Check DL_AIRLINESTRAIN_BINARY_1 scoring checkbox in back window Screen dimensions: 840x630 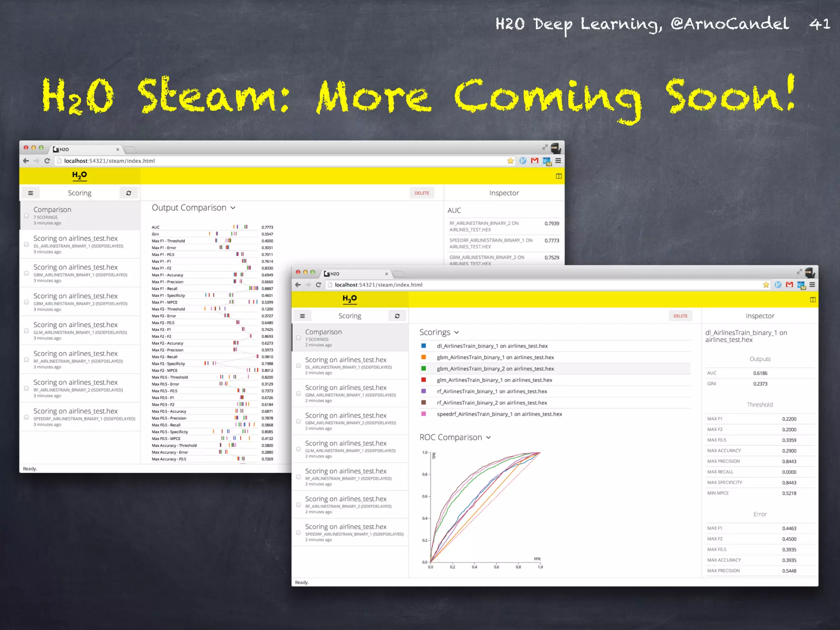click(x=26, y=244)
